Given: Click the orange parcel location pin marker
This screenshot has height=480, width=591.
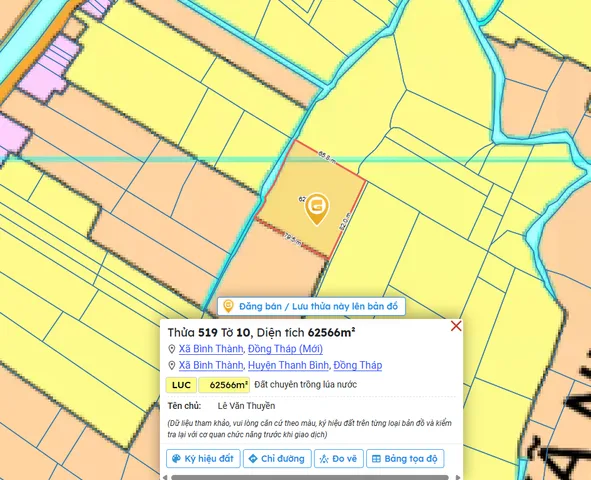Looking at the screenshot, I should (x=317, y=208).
